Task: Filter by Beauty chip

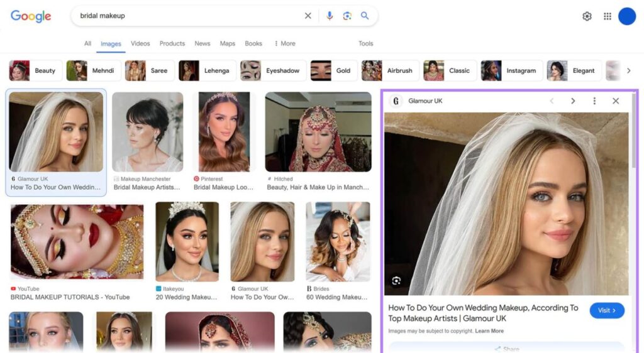Action: click(36, 70)
